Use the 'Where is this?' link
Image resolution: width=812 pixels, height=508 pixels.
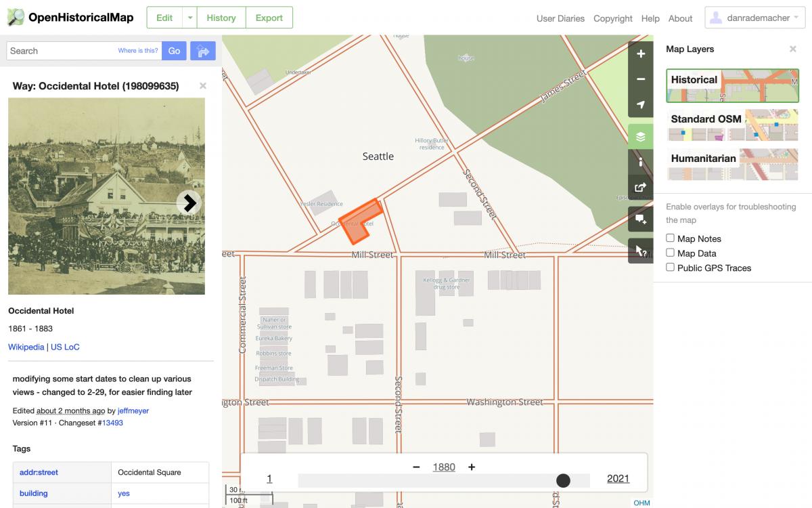click(138, 51)
